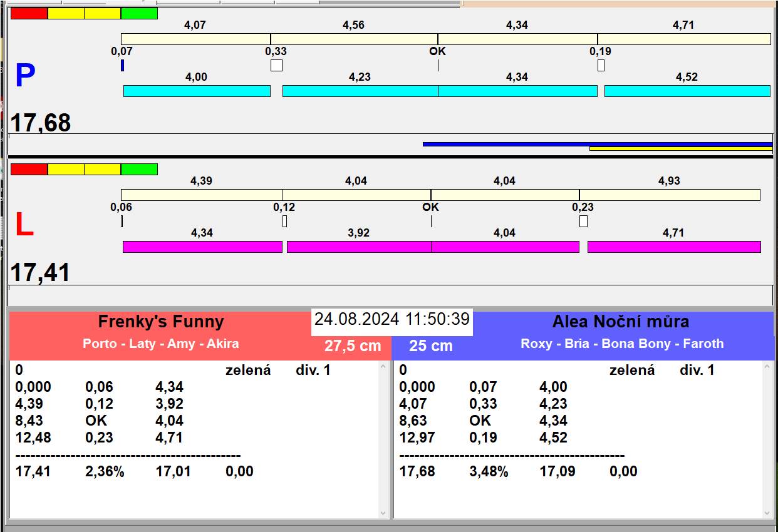
Task: Select the magenta bar labeled 4,71
Action: 674,247
